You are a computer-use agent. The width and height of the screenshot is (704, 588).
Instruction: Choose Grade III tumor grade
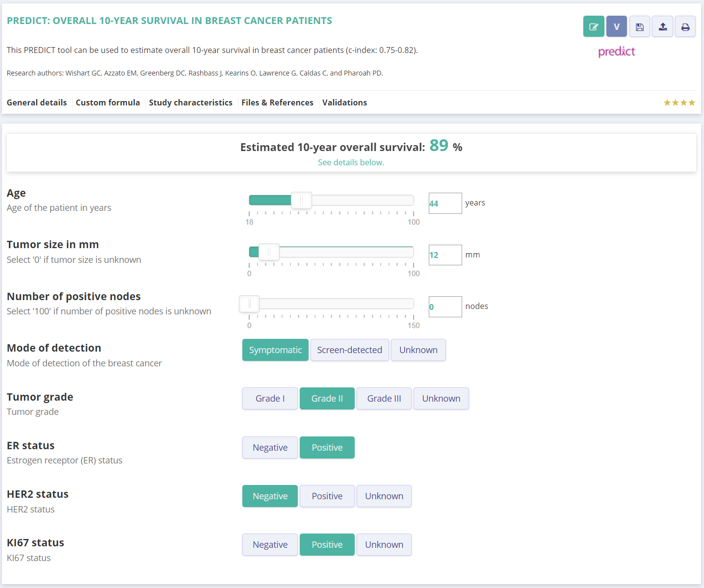coord(384,399)
